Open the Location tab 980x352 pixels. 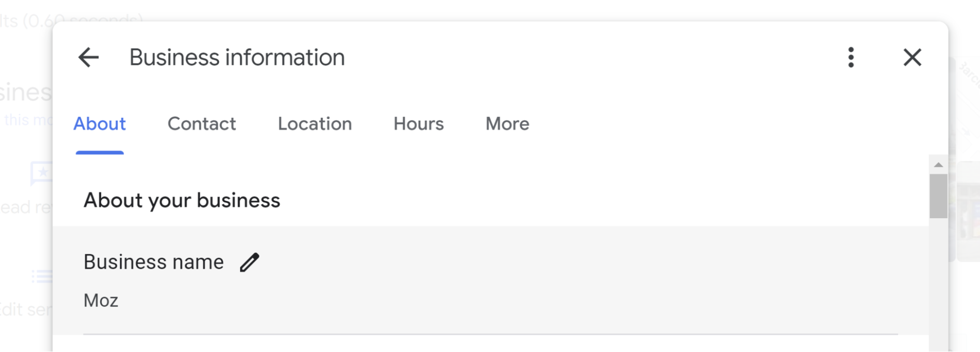point(315,124)
